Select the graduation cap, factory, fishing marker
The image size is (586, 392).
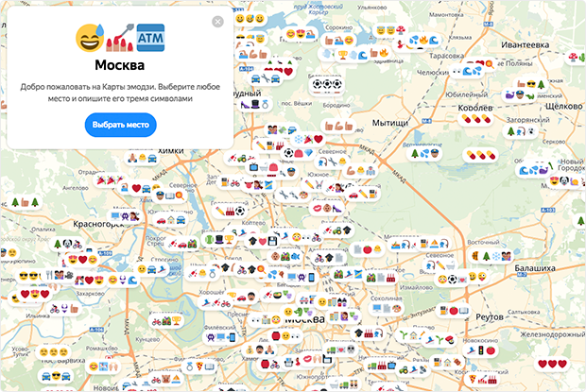pyautogui.click(x=369, y=332)
